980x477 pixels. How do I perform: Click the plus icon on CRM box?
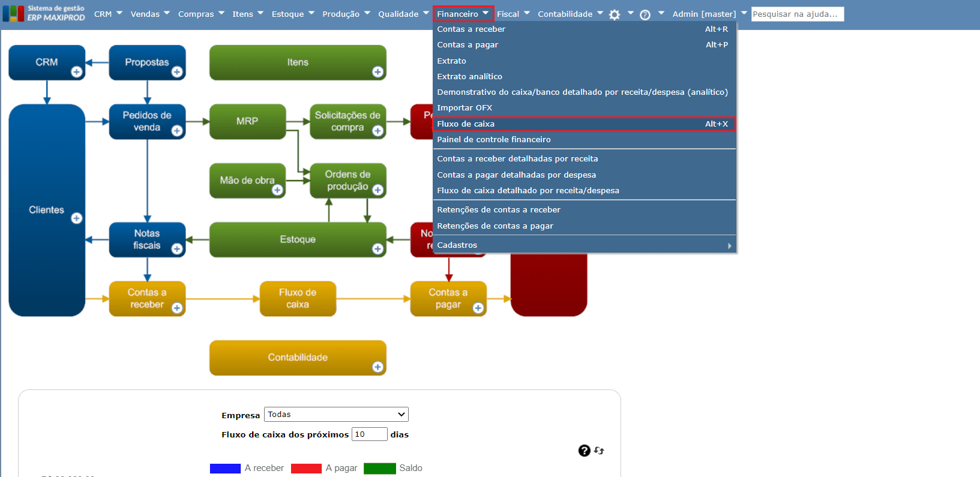pyautogui.click(x=77, y=72)
